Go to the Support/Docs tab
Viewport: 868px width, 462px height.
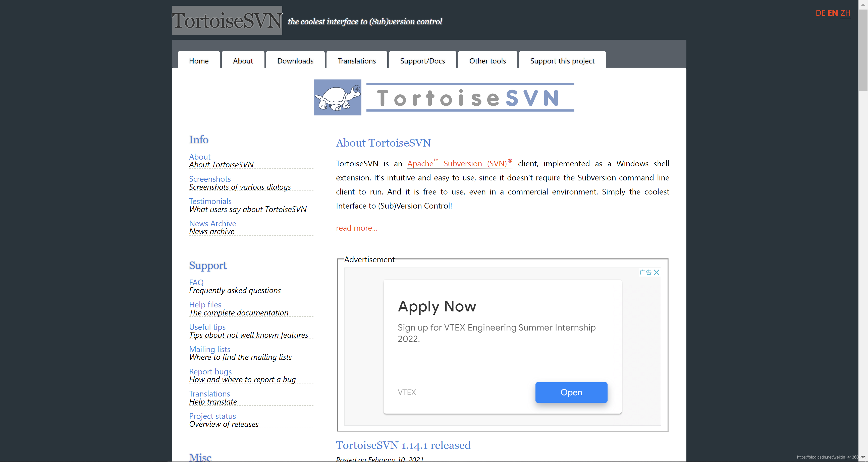tap(422, 61)
